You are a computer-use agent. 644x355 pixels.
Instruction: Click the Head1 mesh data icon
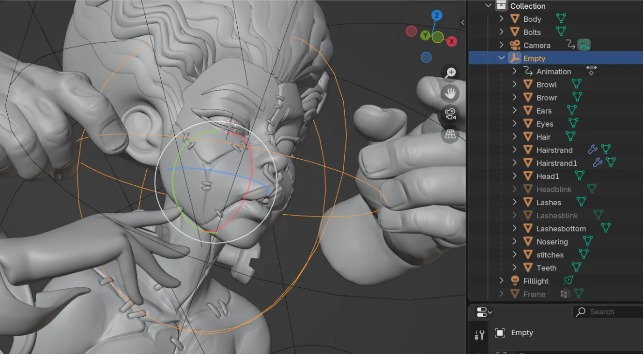point(580,176)
